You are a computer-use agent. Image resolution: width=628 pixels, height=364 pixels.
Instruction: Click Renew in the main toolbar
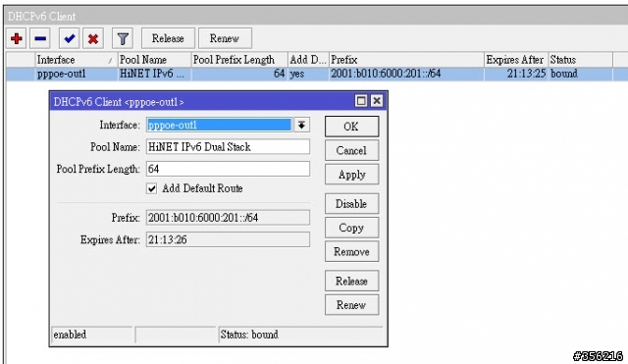tap(225, 38)
